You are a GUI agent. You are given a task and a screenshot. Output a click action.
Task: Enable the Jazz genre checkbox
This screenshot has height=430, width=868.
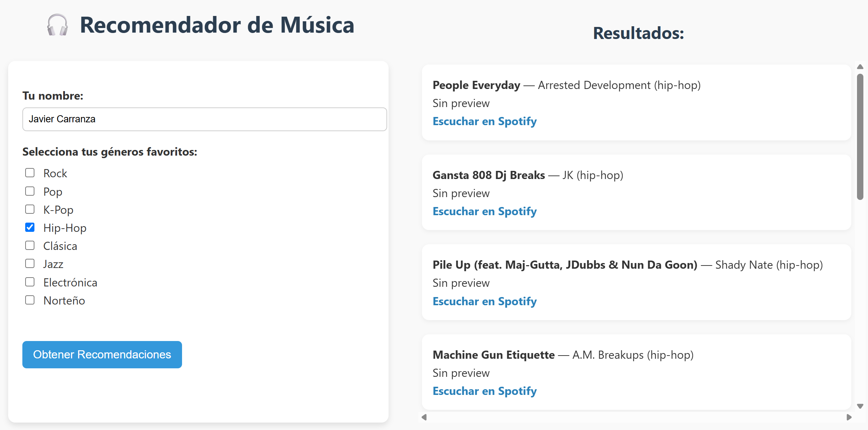(30, 263)
